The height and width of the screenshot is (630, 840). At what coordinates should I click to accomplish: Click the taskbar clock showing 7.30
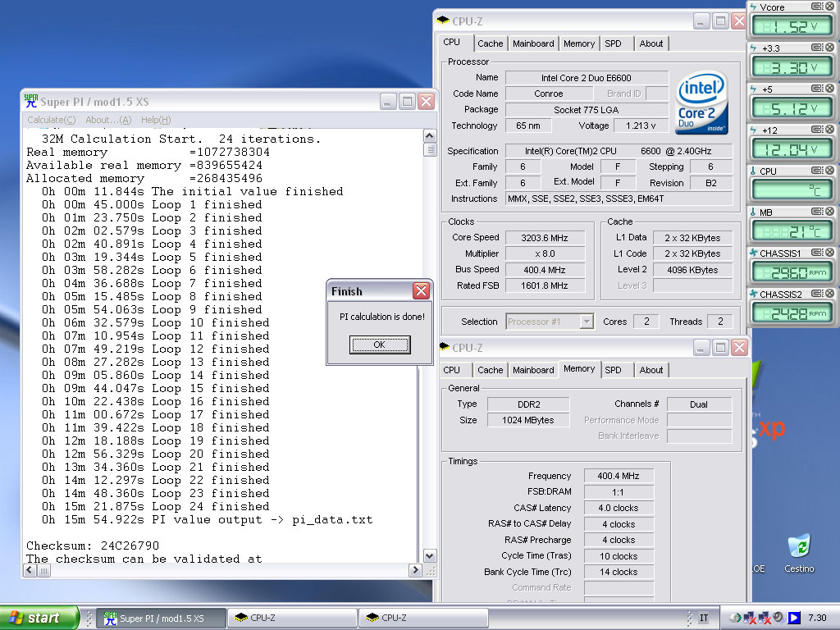pos(817,618)
